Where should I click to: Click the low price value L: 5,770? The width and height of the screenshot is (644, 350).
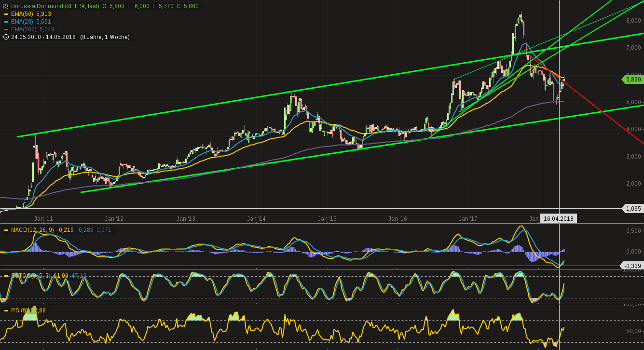click(x=163, y=6)
